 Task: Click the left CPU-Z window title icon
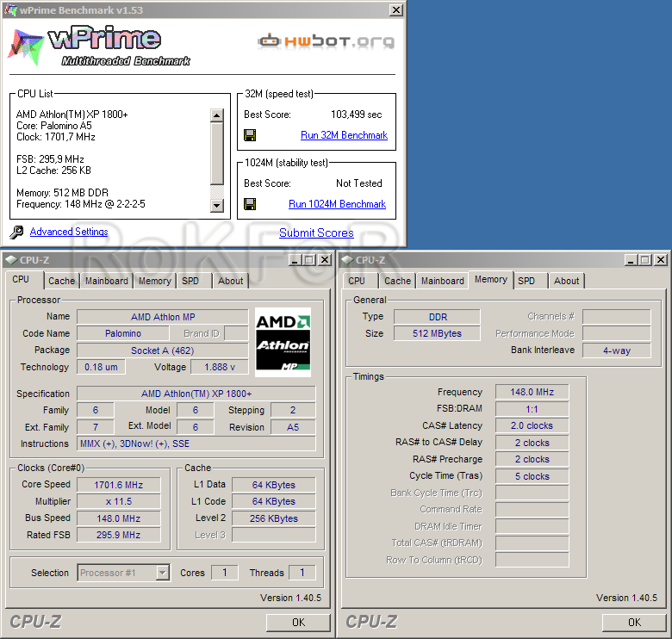11,260
